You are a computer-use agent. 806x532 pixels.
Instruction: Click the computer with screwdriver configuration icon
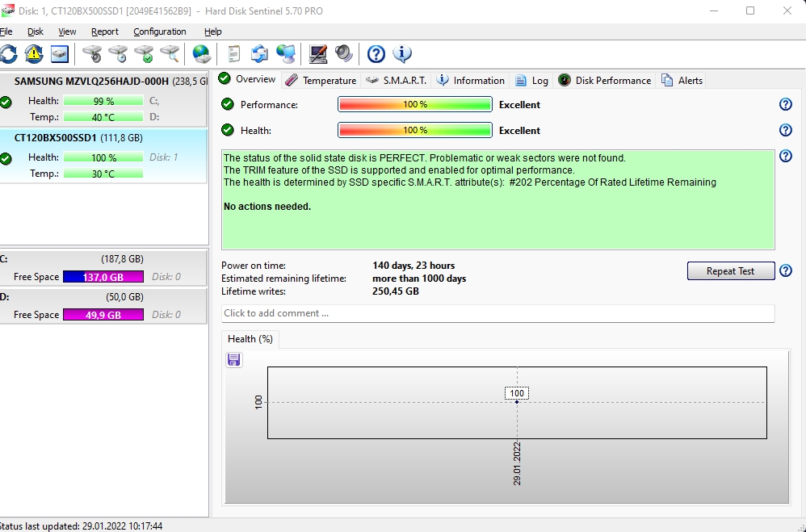[318, 53]
